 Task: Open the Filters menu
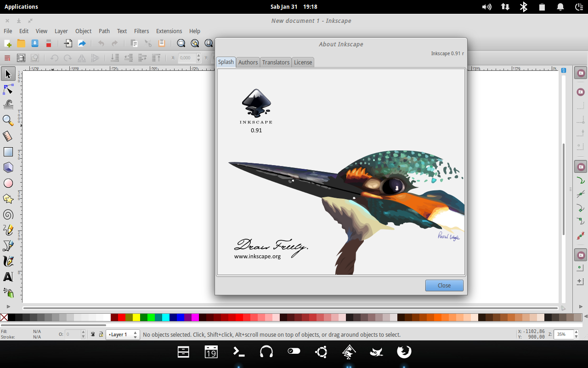tap(141, 31)
